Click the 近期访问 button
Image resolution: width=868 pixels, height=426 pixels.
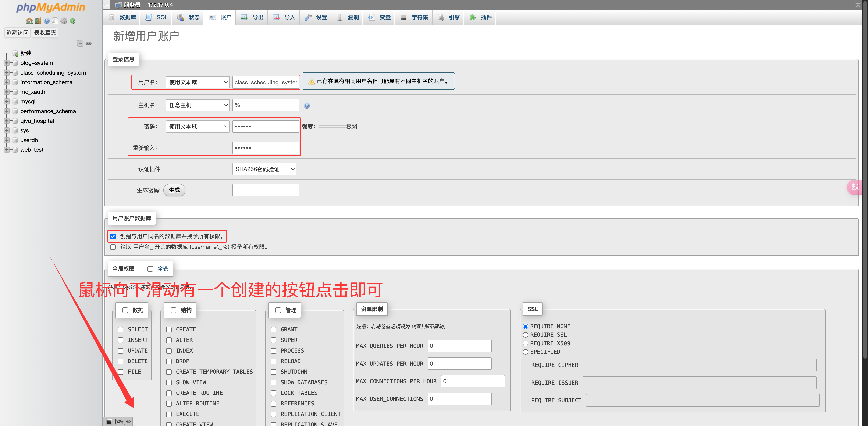tap(17, 33)
